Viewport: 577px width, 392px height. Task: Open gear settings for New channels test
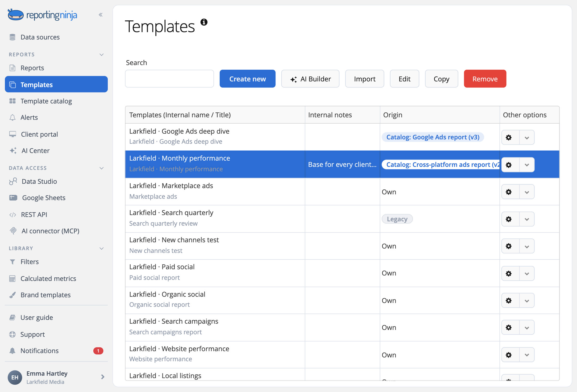coord(509,246)
